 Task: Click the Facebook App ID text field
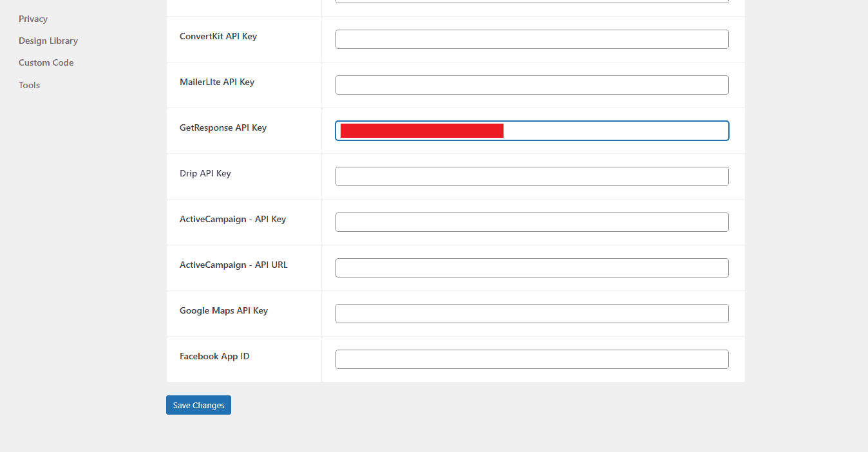pyautogui.click(x=532, y=359)
